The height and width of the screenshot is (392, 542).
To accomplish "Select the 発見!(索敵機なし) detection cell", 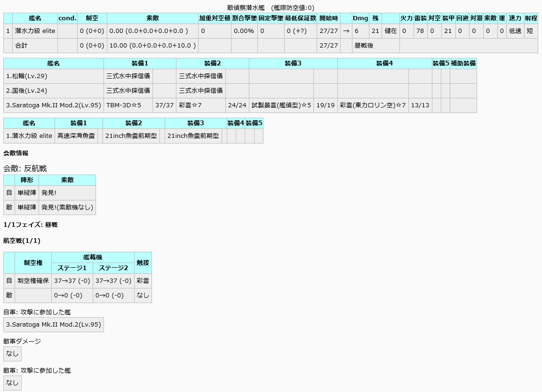I will tap(67, 208).
